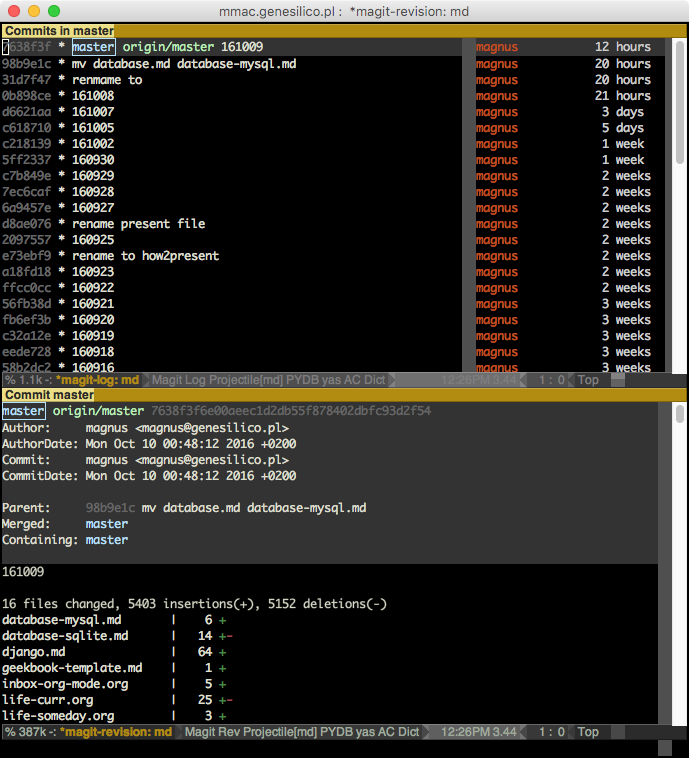The height and width of the screenshot is (758, 689).
Task: Click the '% 1.1k' size indicator
Action: tap(24, 380)
